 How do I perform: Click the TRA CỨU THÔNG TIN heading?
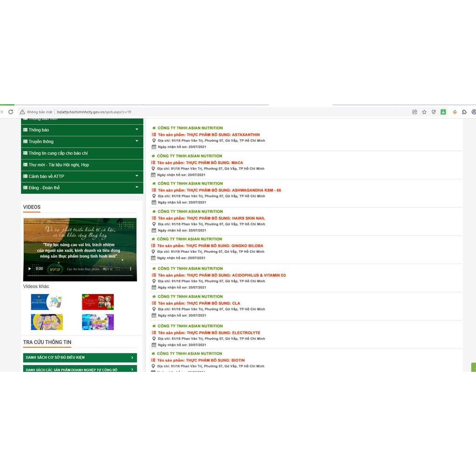click(x=47, y=342)
